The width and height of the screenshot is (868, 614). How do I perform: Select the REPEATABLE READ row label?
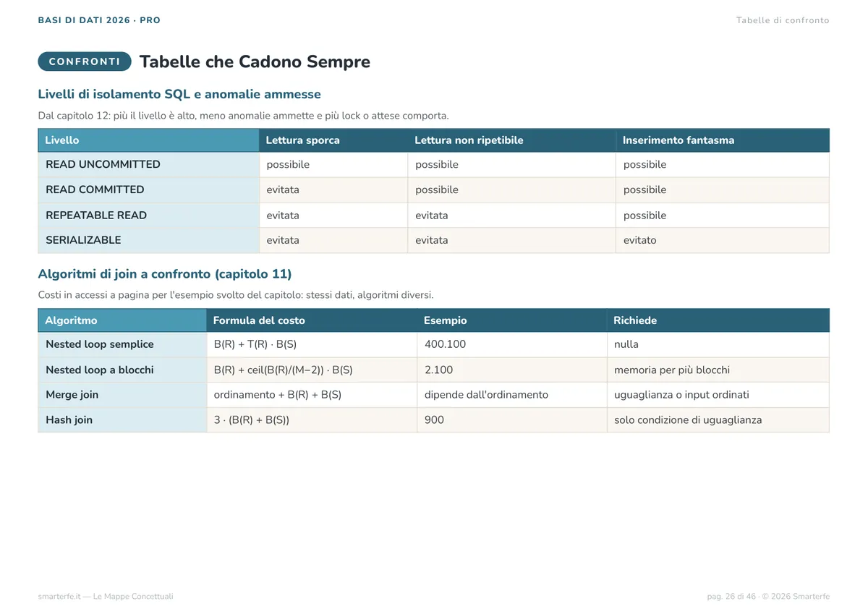coord(96,216)
